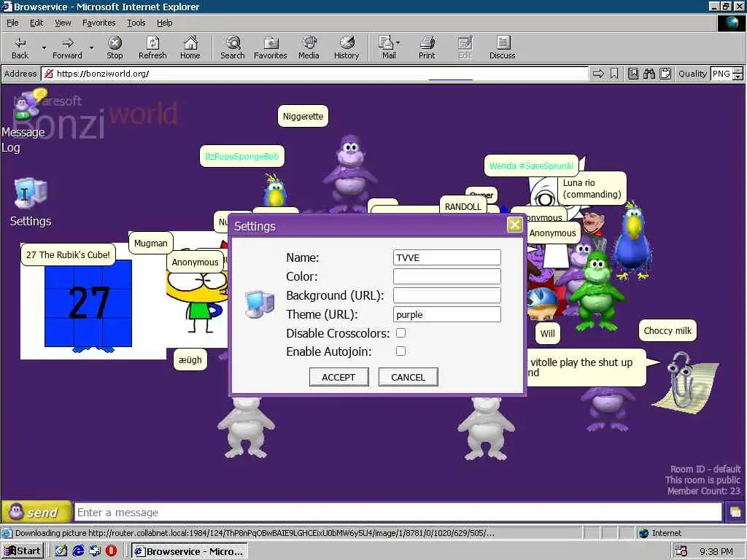Expand the Mail button dropdown arrow
The image size is (747, 560).
[x=398, y=43]
